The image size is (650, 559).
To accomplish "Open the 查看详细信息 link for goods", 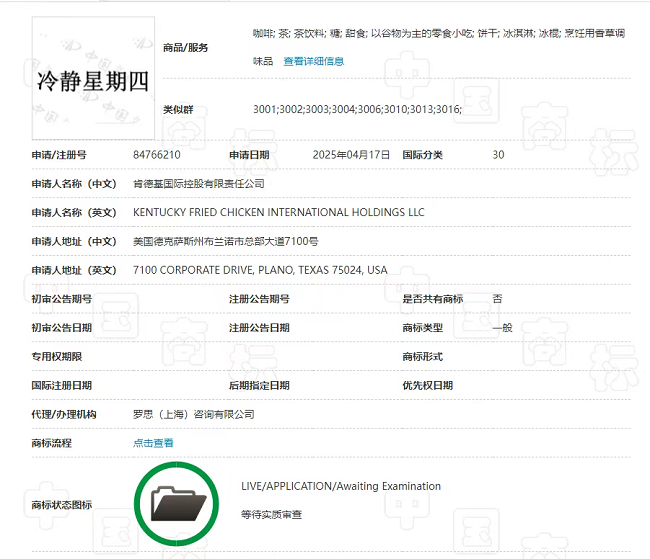I will pyautogui.click(x=313, y=61).
